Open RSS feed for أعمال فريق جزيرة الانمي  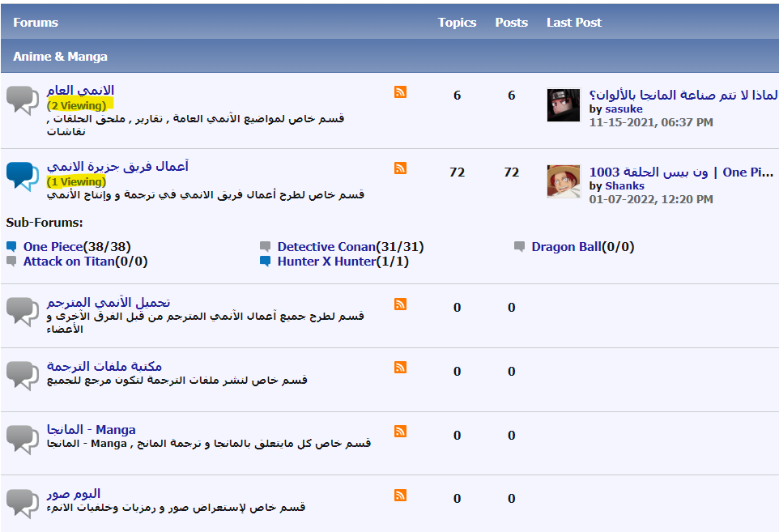400,168
